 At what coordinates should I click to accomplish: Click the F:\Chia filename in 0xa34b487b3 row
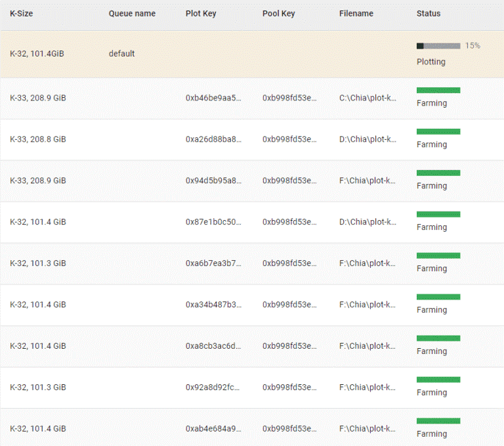click(367, 305)
